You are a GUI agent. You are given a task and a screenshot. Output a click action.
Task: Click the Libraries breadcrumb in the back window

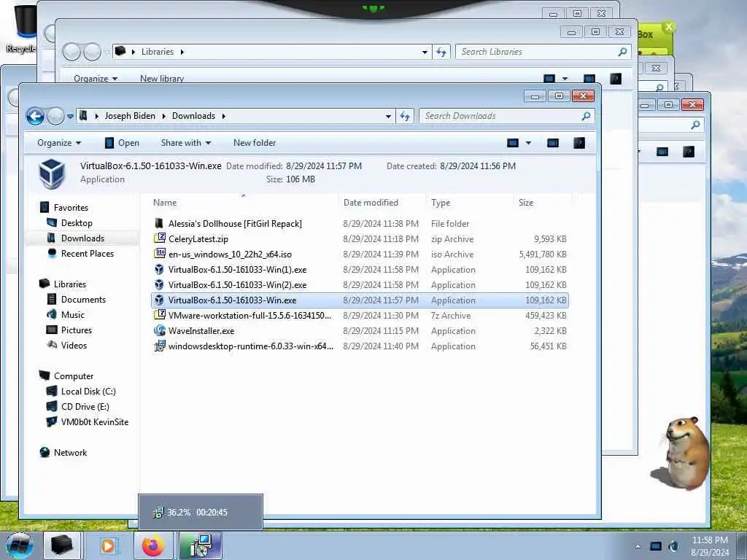tap(158, 52)
